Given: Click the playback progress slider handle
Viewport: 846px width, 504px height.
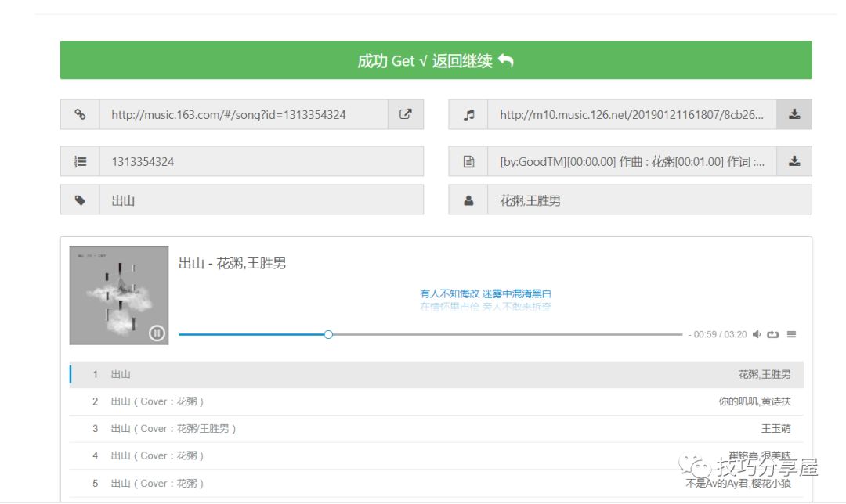Looking at the screenshot, I should [328, 335].
